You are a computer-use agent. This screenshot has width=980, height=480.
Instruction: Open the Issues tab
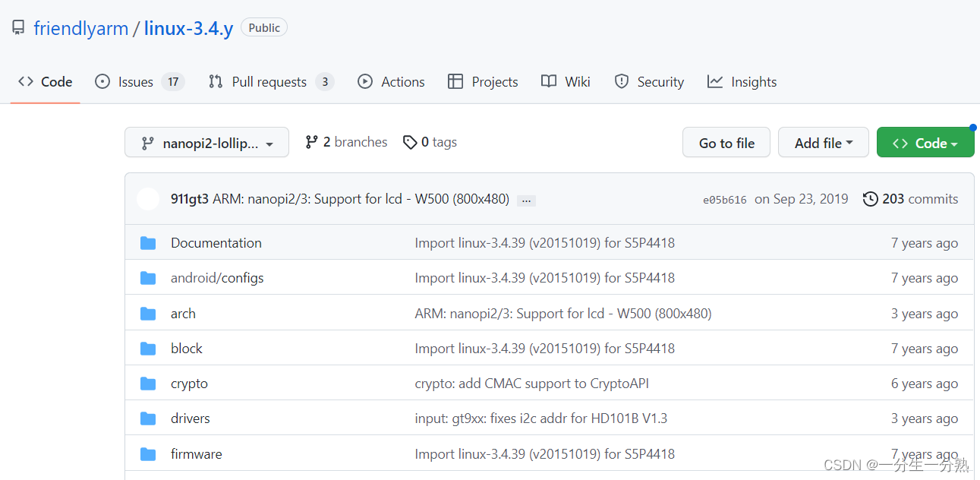[140, 82]
